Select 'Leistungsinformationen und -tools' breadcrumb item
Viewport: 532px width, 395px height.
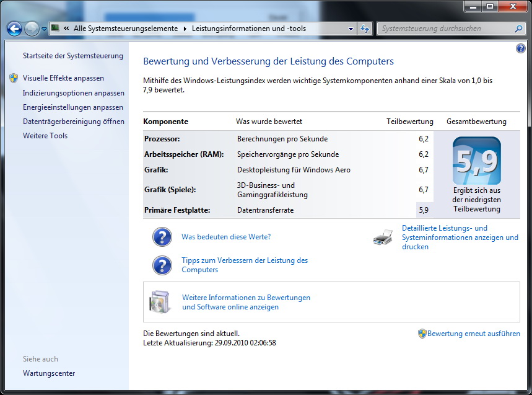point(248,29)
